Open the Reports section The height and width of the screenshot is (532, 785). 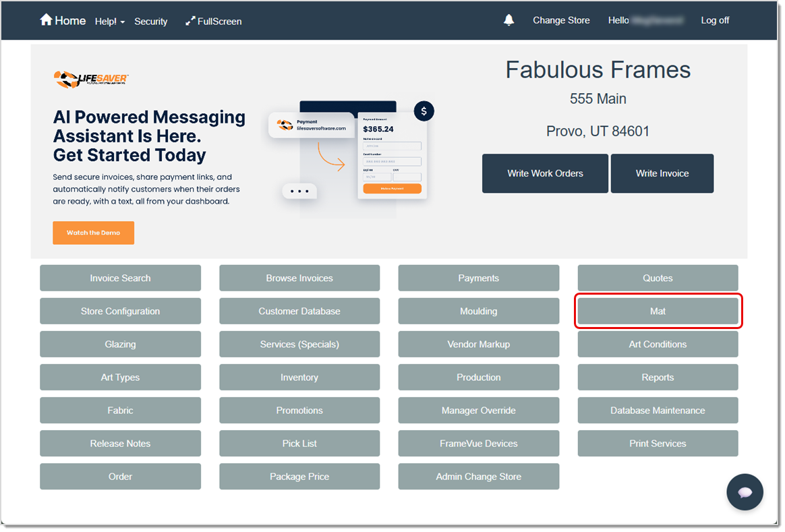(x=658, y=377)
